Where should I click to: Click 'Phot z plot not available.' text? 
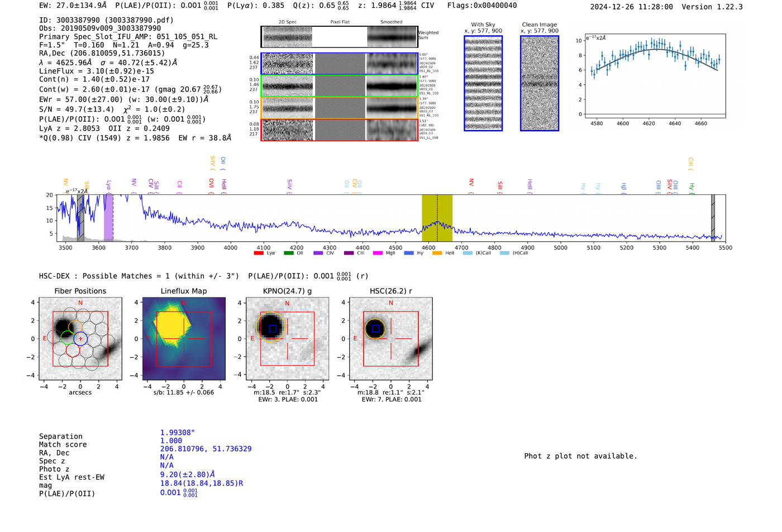click(x=580, y=456)
